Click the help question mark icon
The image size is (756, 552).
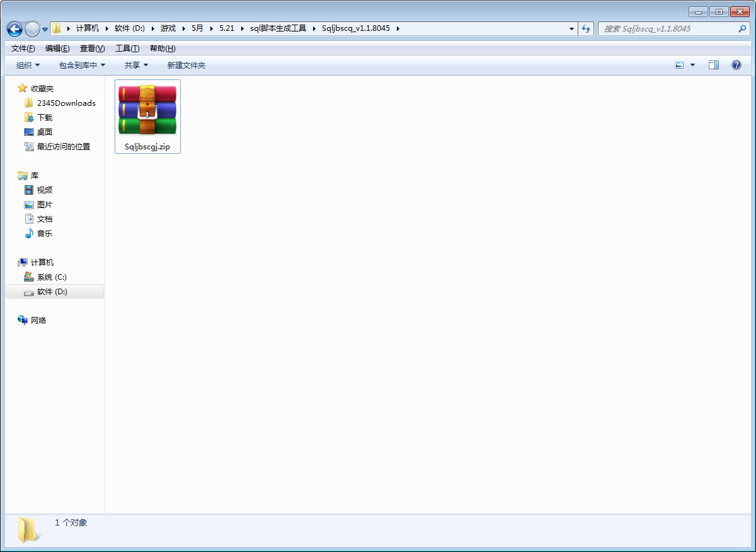(x=736, y=65)
